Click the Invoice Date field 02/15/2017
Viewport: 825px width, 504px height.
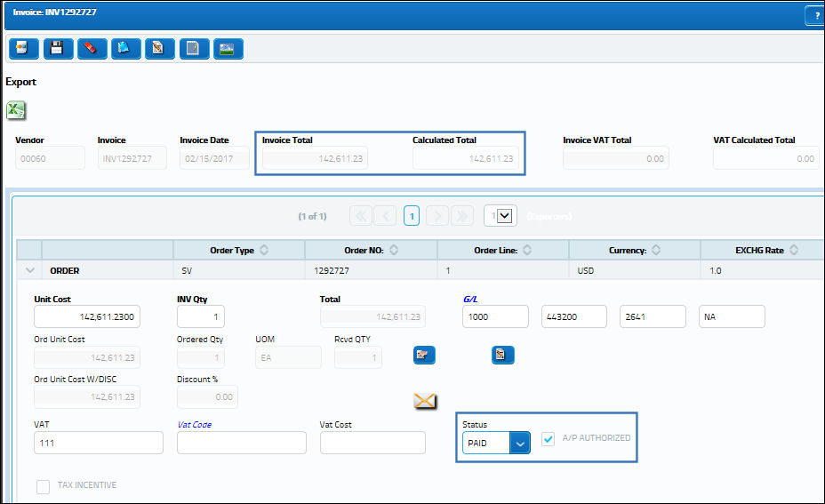tap(214, 158)
